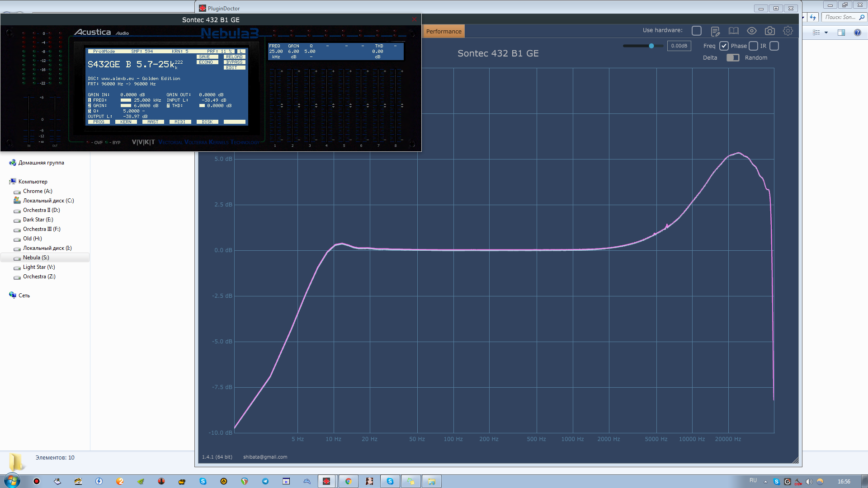Open the Explorer view options dropdown arrow
Image resolution: width=868 pixels, height=488 pixels.
(826, 33)
